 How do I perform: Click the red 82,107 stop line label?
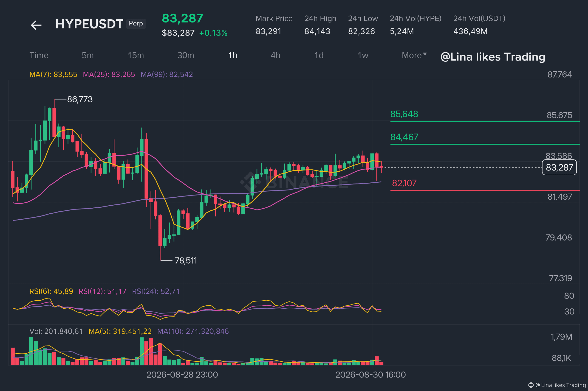[404, 183]
